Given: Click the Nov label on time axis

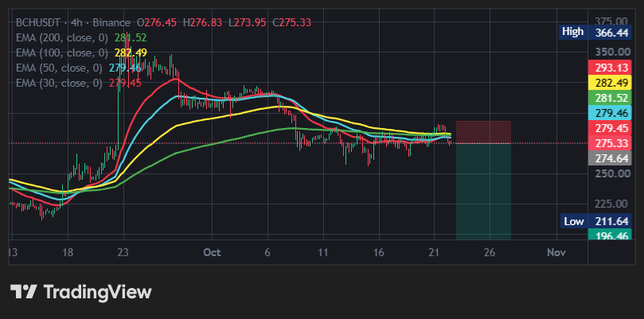Looking at the screenshot, I should pyautogui.click(x=556, y=252).
